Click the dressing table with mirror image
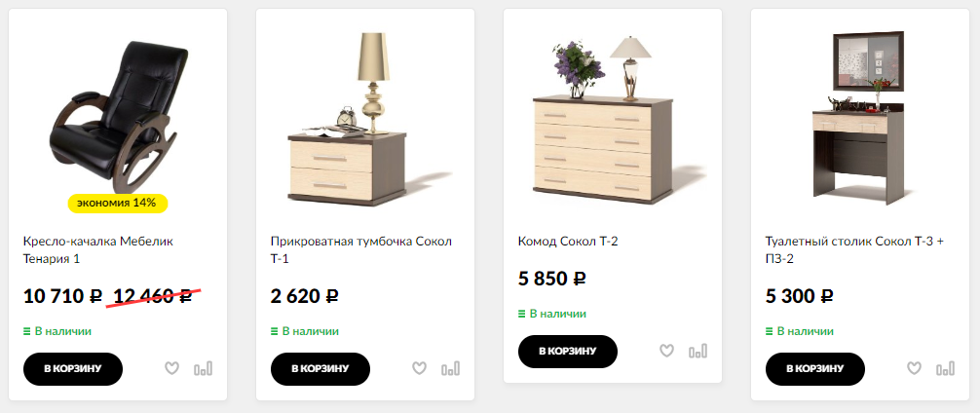The image size is (980, 413). 859,117
